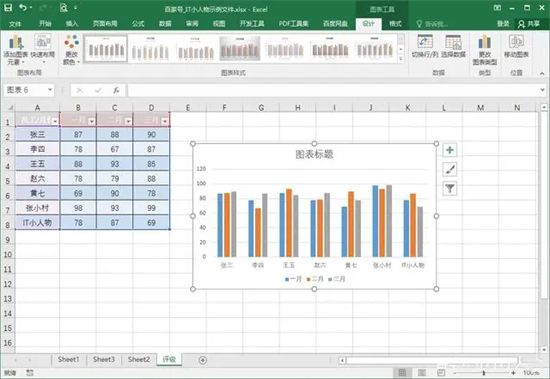550x379 pixels.
Task: Open the 添加图表元素 (Add Chart Element) menu
Action: [15, 50]
